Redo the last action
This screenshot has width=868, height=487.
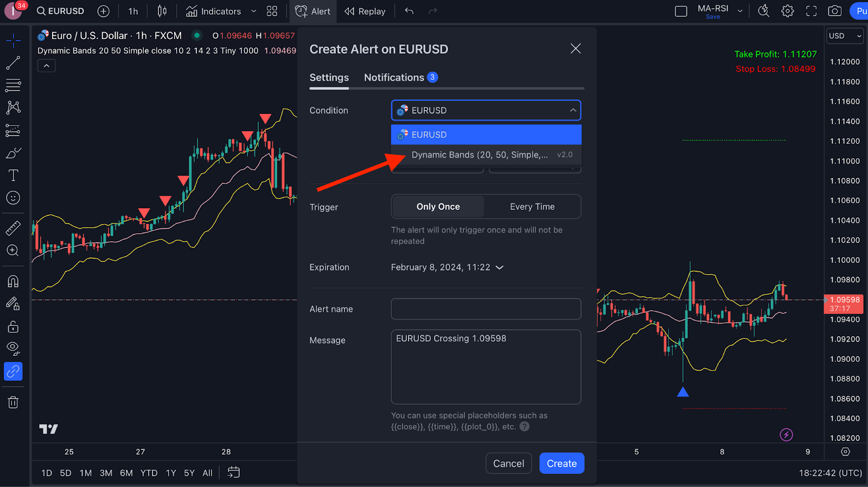432,11
